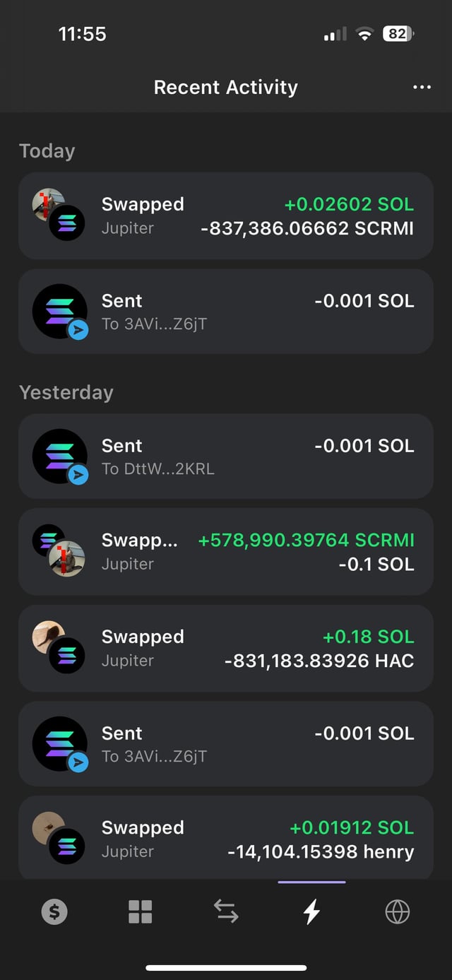Open swap of 837,386.06662 SCRMI transaction
Viewport: 452px width, 980px height.
pos(226,216)
